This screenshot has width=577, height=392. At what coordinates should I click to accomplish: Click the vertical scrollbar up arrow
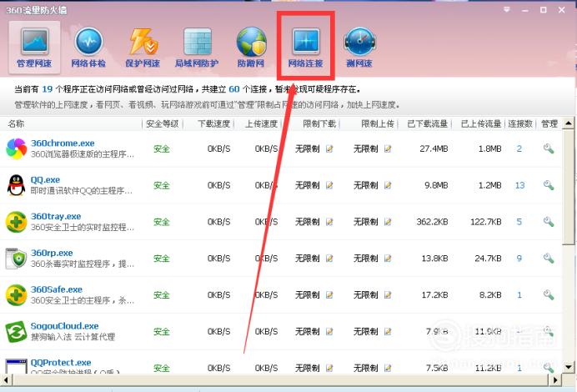[x=569, y=123]
